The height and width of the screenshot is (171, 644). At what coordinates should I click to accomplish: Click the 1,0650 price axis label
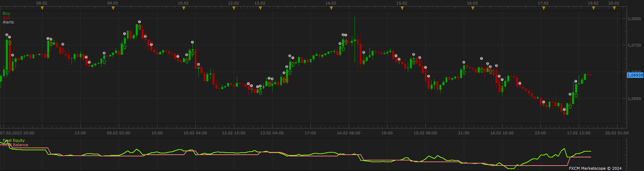tap(634, 99)
